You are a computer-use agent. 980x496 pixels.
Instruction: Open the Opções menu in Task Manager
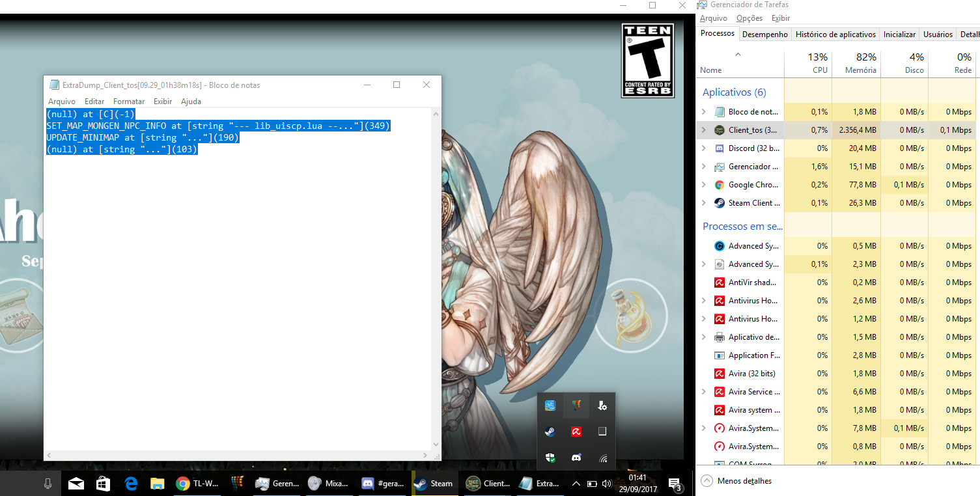749,18
